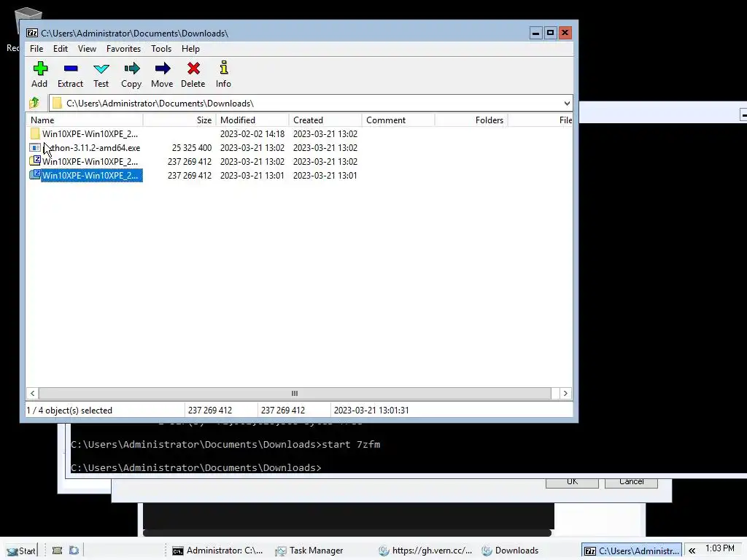
Task: Click the right arrow of horizontal scrollbar
Action: coord(565,393)
